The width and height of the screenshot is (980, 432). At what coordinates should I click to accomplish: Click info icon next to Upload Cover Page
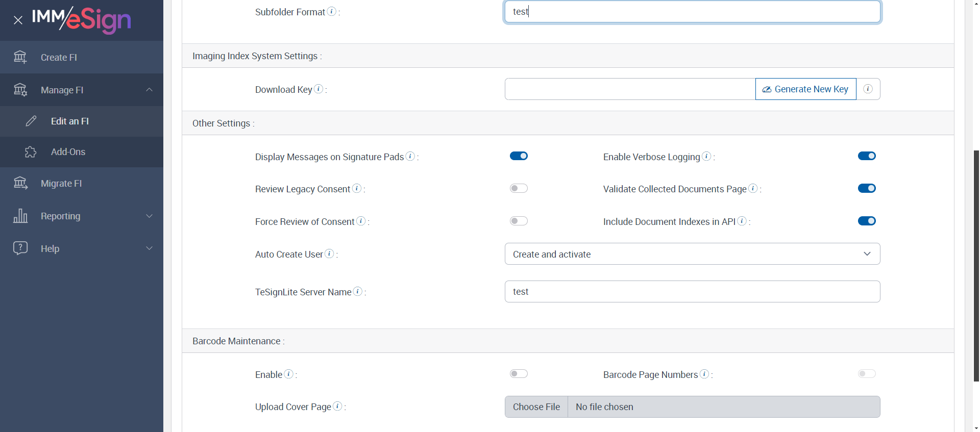point(337,406)
